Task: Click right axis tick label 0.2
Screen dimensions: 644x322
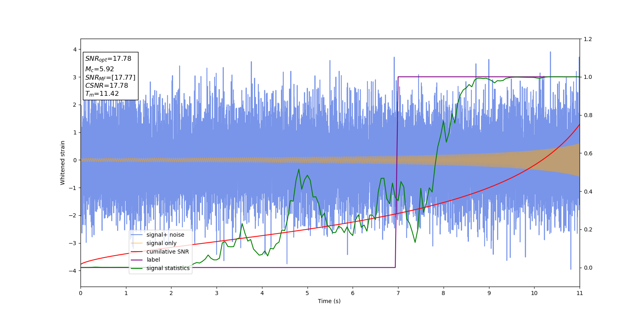Action: point(588,229)
